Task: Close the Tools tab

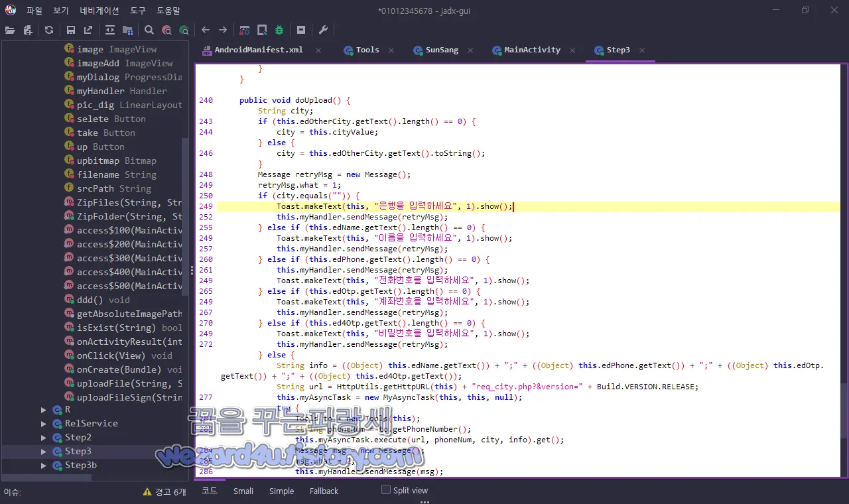Action: coord(391,50)
